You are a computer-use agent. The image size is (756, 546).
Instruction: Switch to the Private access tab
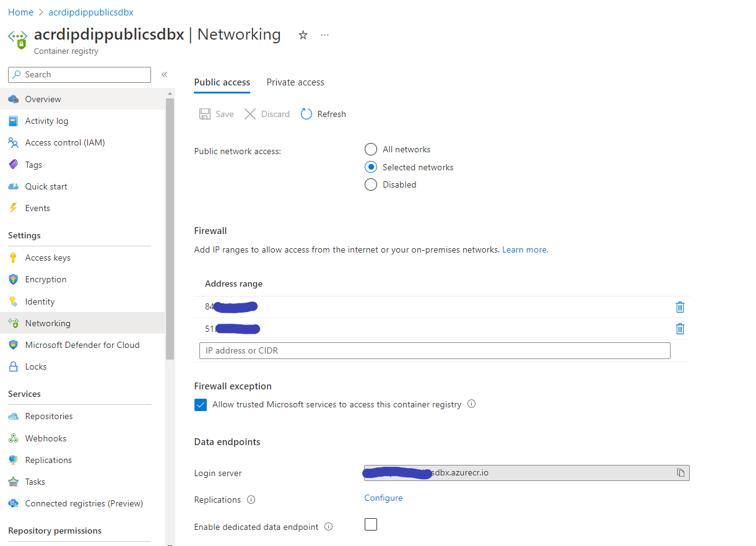295,82
